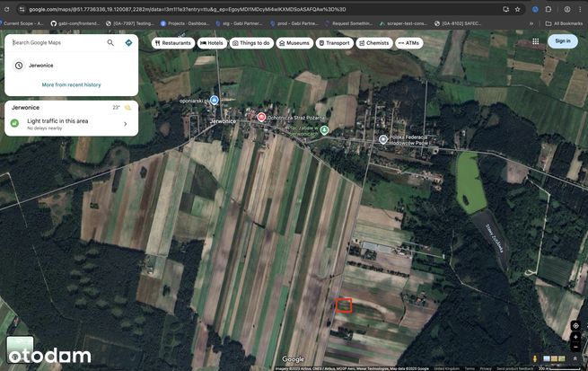
Task: Filter map by Restaurants
Action: [173, 43]
